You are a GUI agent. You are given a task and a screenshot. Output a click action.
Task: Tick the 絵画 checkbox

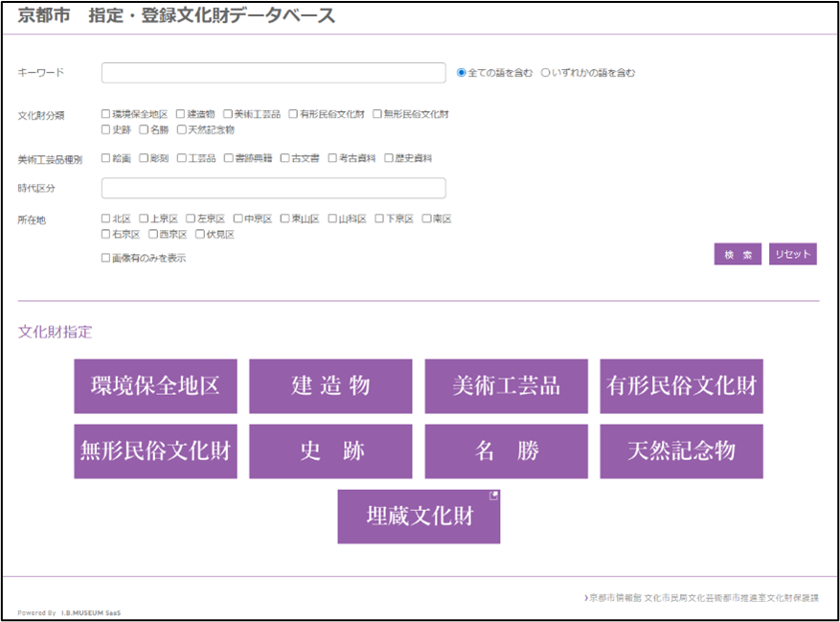click(106, 158)
